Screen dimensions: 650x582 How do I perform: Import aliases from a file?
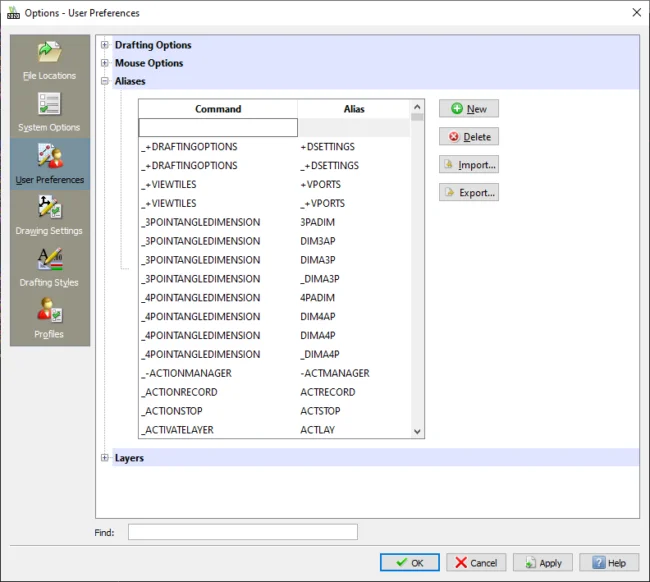coord(468,165)
